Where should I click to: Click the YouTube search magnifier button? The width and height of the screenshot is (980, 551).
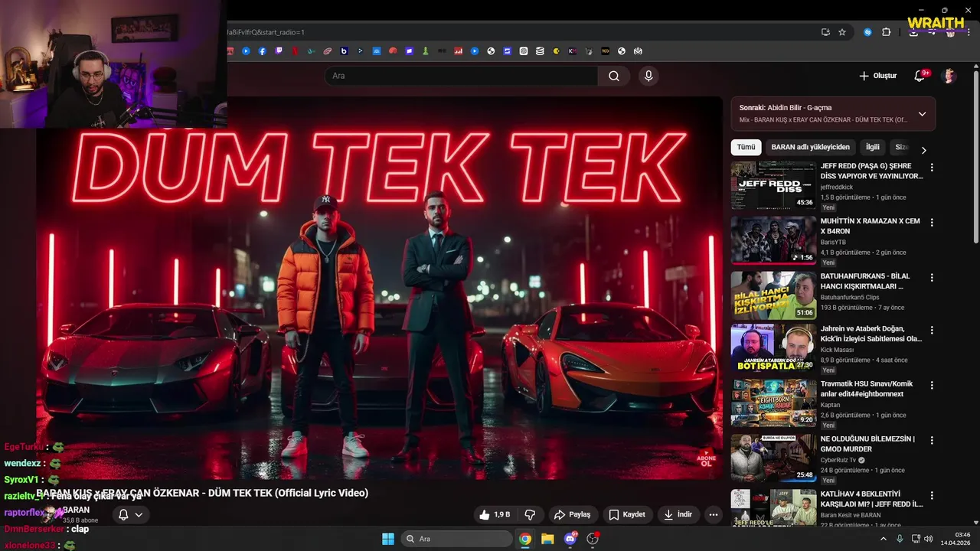(614, 76)
